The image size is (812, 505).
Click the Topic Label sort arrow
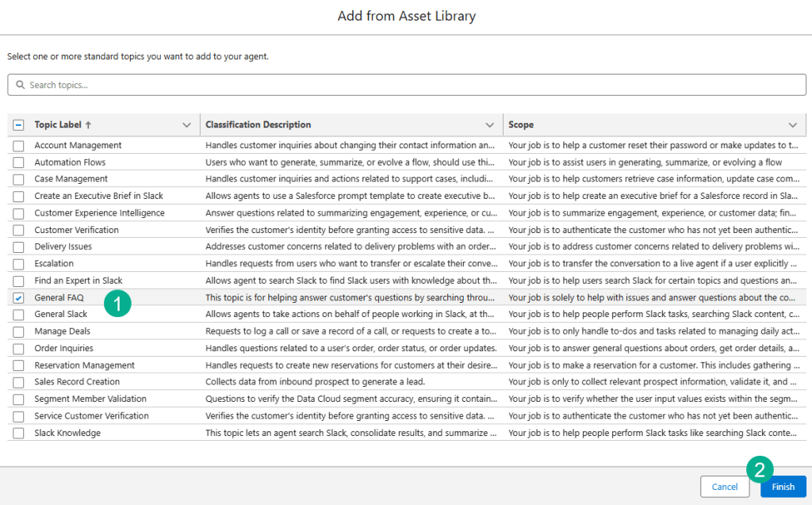click(x=88, y=125)
